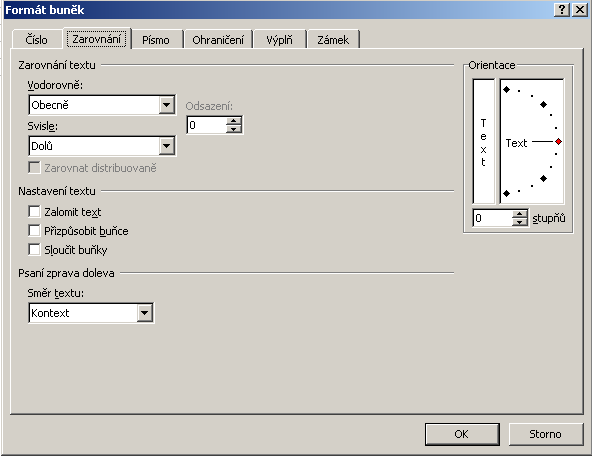Image resolution: width=592 pixels, height=457 pixels.
Task: Click the vertical Text orientation box
Action: tap(484, 141)
